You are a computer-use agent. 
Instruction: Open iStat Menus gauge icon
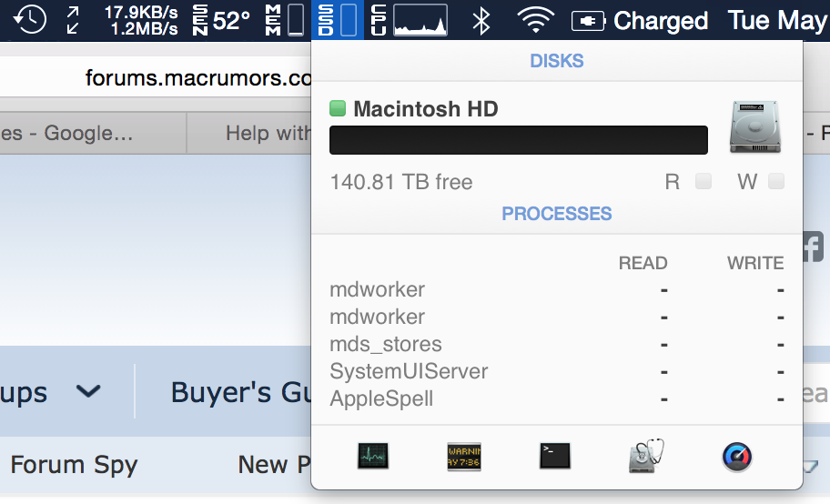click(x=737, y=457)
